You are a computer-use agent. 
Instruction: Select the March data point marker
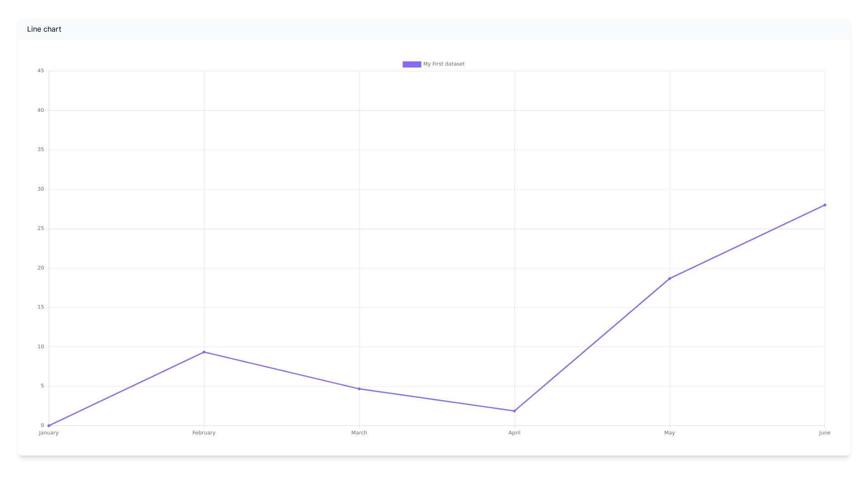pyautogui.click(x=359, y=389)
